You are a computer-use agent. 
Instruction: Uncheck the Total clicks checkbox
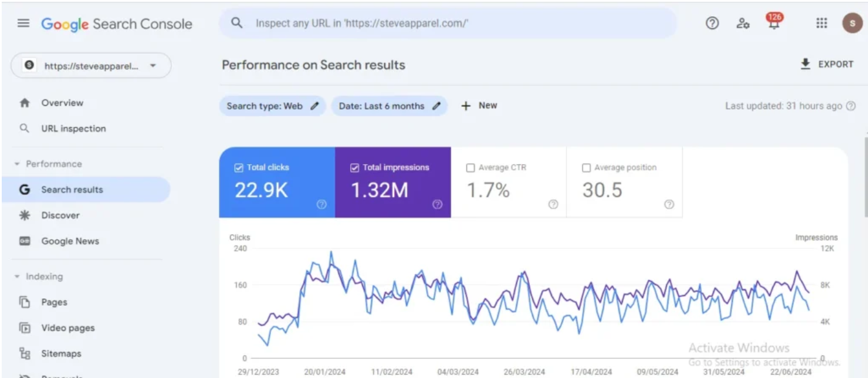pos(238,168)
